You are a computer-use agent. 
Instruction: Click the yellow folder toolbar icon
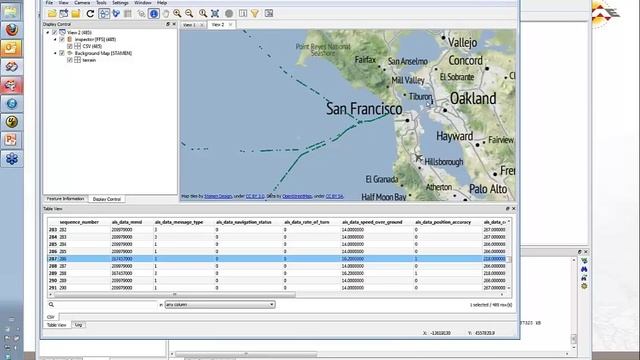pos(76,13)
